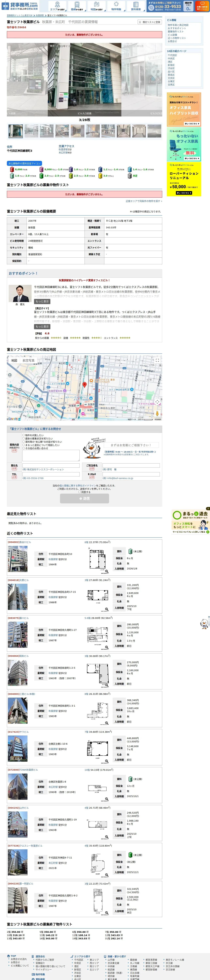Check 最新の募集状況を知りたい option
210x980 pixels.
[x=23, y=438]
